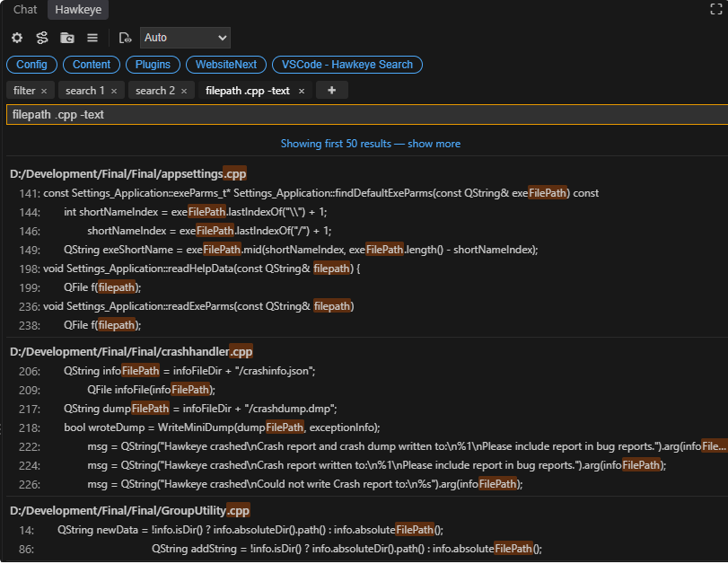Open Hawkeye settings gear icon
The width and height of the screenshot is (728, 564).
click(x=17, y=38)
